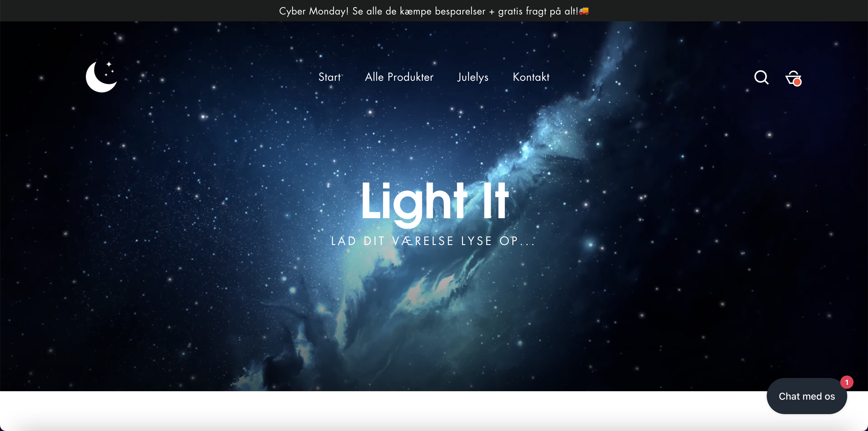Screen dimensions: 868x431
Task: Open the Chat med os widget
Action: 807,396
